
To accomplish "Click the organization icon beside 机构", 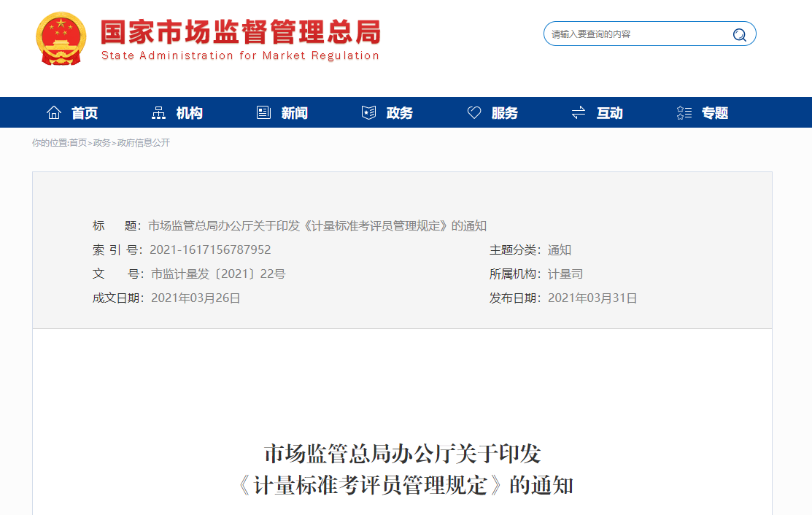I will coord(158,112).
